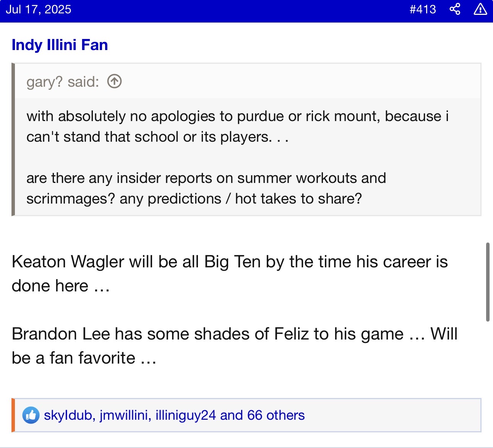Click the Jul 17, 2025 date
The image size is (493, 448).
click(38, 9)
